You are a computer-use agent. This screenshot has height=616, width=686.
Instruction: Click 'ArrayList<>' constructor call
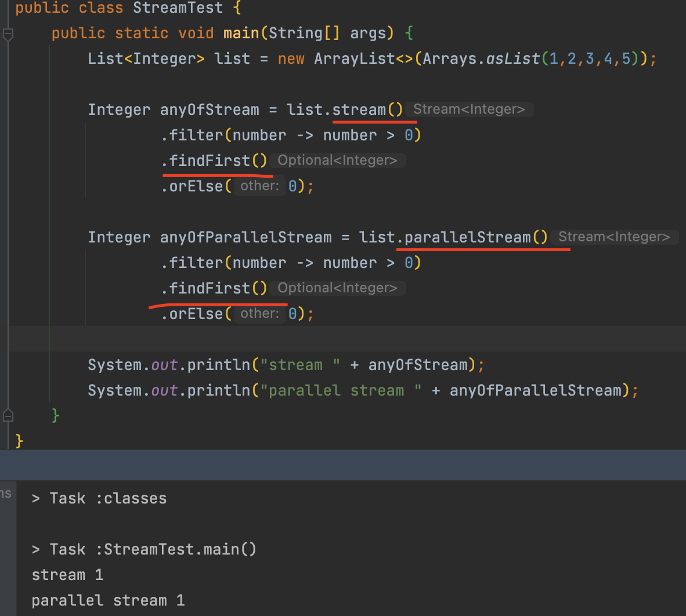[363, 59]
